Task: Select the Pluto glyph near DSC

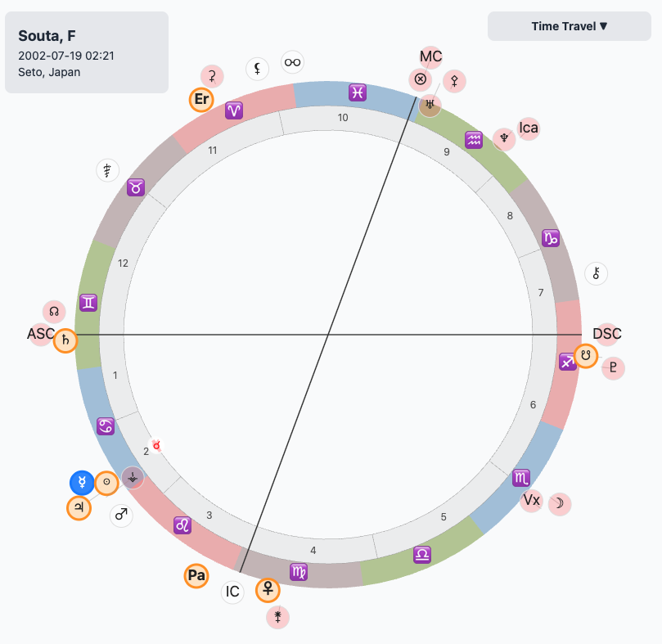Action: tap(613, 367)
